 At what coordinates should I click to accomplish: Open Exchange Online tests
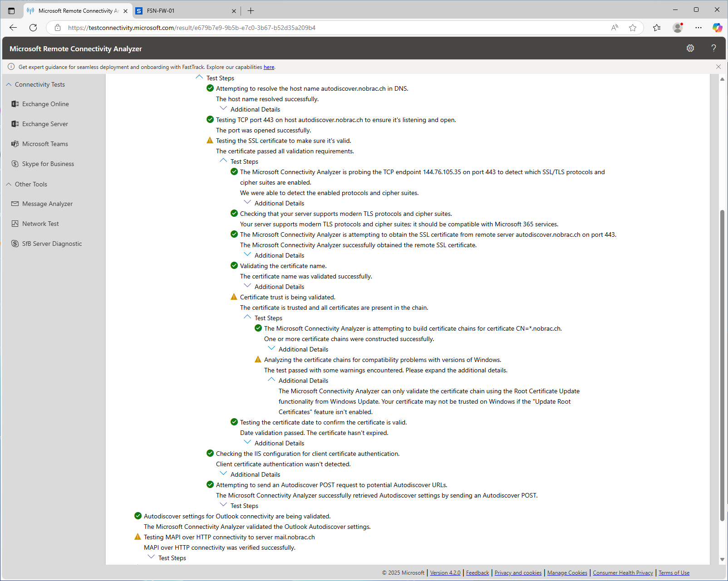coord(45,104)
